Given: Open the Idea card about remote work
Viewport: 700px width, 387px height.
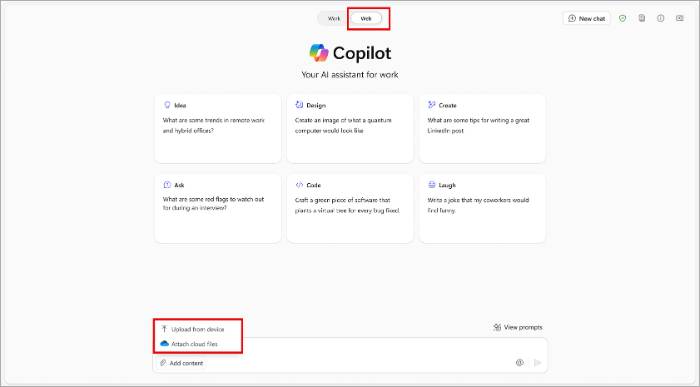Looking at the screenshot, I should pos(218,129).
